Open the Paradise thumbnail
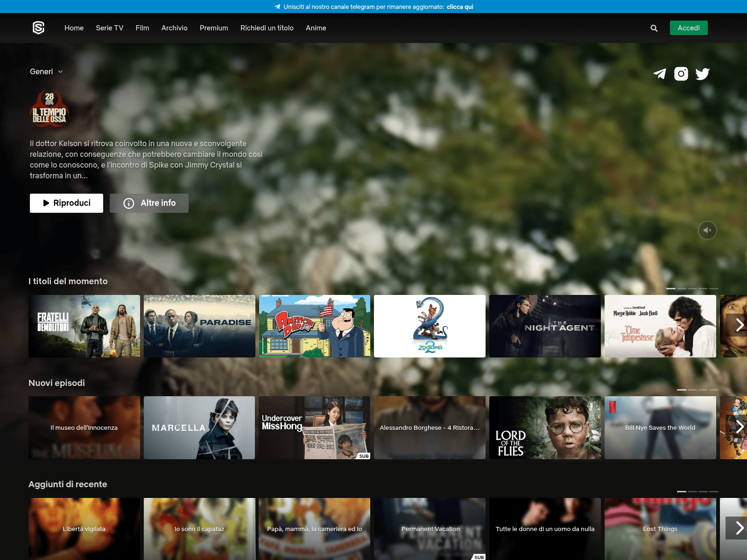747x560 pixels. click(199, 326)
